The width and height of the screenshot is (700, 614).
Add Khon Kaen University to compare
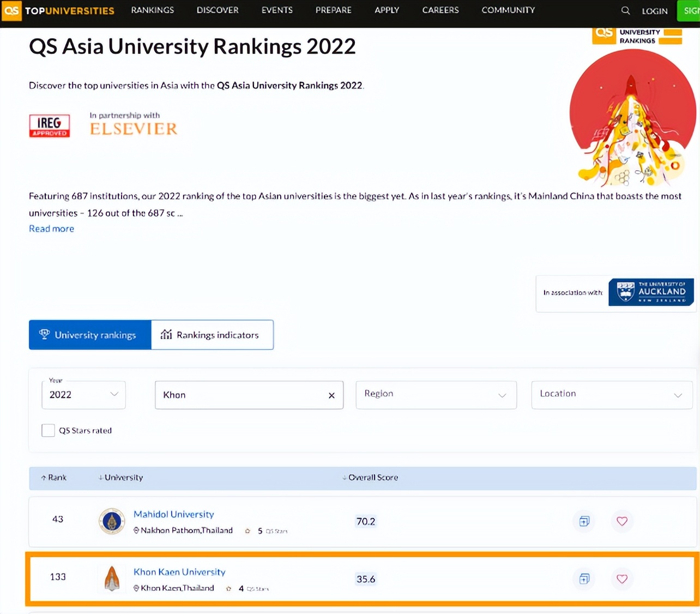click(x=584, y=579)
